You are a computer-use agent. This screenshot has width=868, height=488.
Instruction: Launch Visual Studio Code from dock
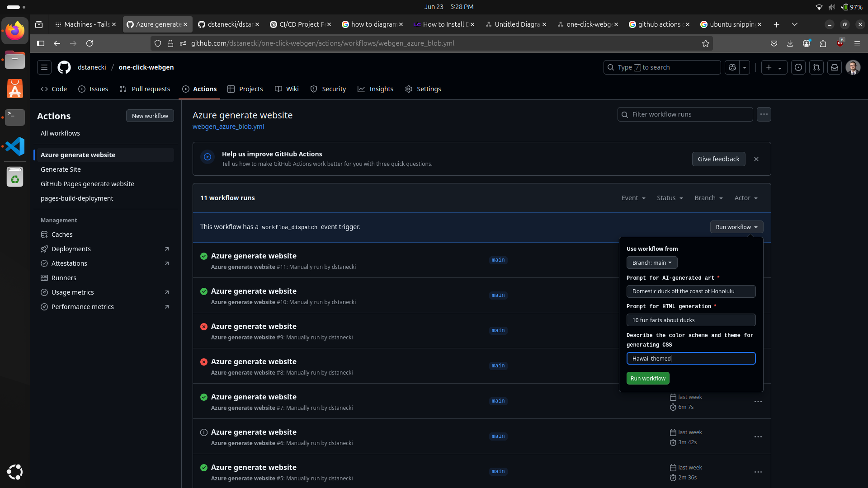click(15, 146)
